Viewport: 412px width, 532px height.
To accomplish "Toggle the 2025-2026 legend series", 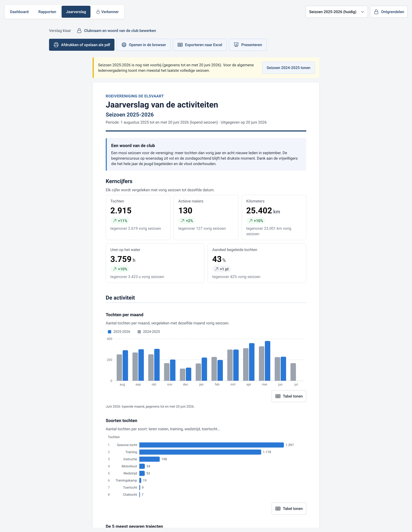I will [119, 332].
